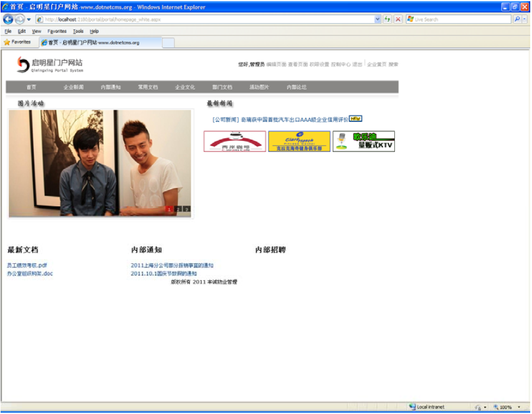Open the Help menu
Screen dimensions: 532x414
[x=94, y=31]
